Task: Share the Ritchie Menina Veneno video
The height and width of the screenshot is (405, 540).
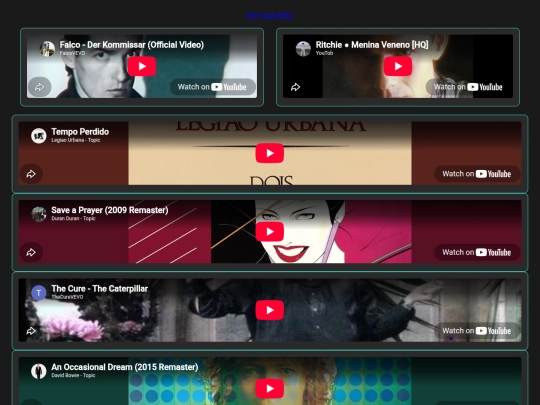Action: [295, 87]
